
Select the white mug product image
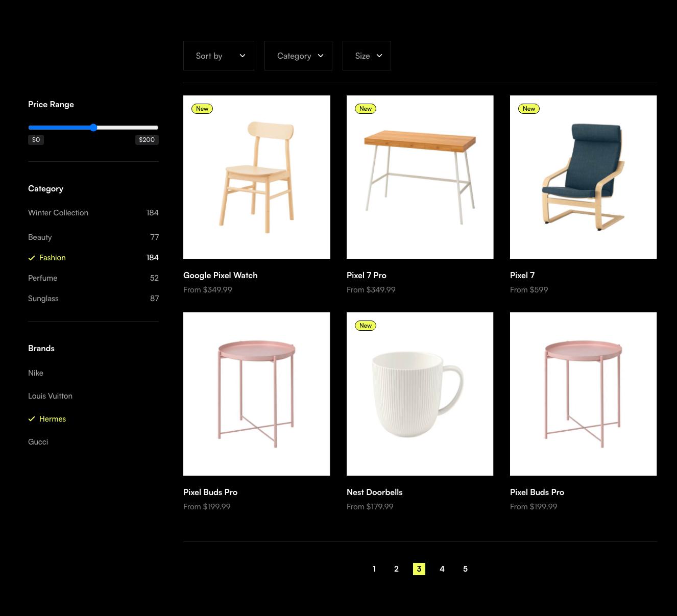coord(420,394)
